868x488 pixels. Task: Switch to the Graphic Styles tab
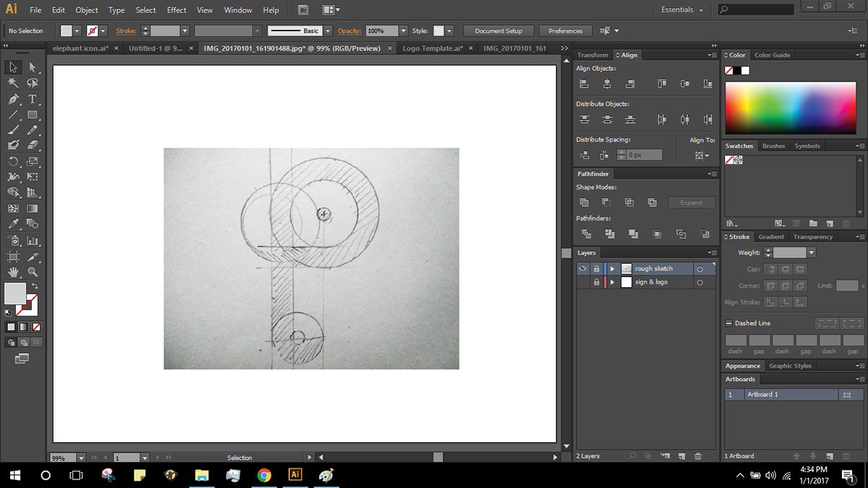click(791, 366)
